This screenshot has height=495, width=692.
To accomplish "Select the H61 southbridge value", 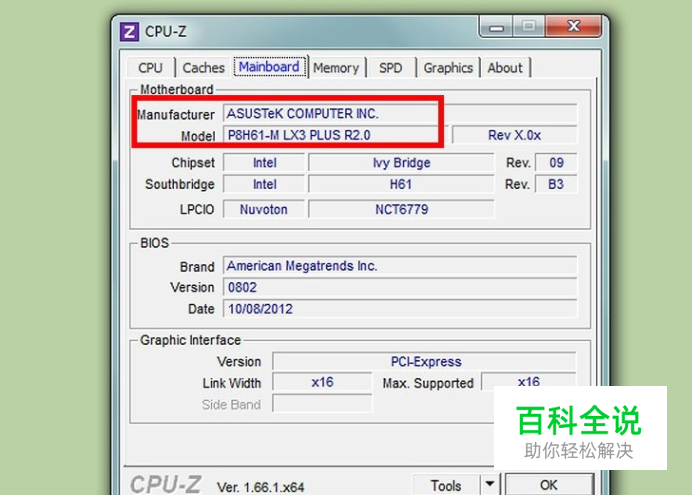I will 401,184.
